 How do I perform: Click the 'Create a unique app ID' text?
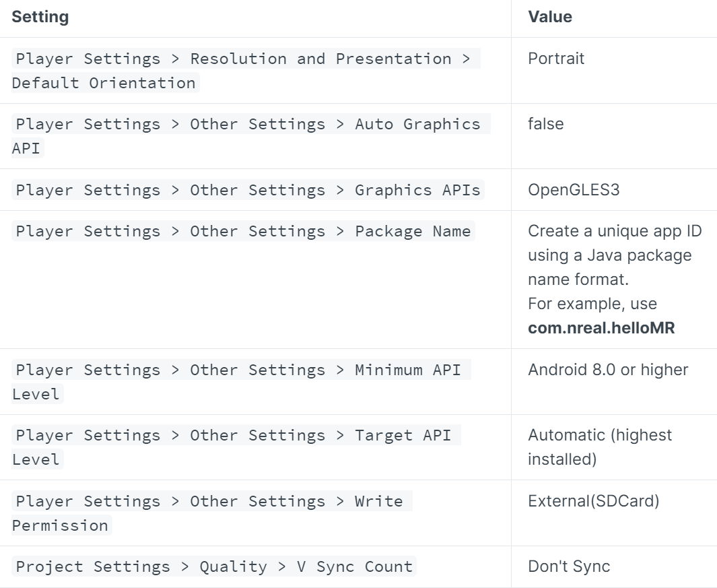coord(615,231)
